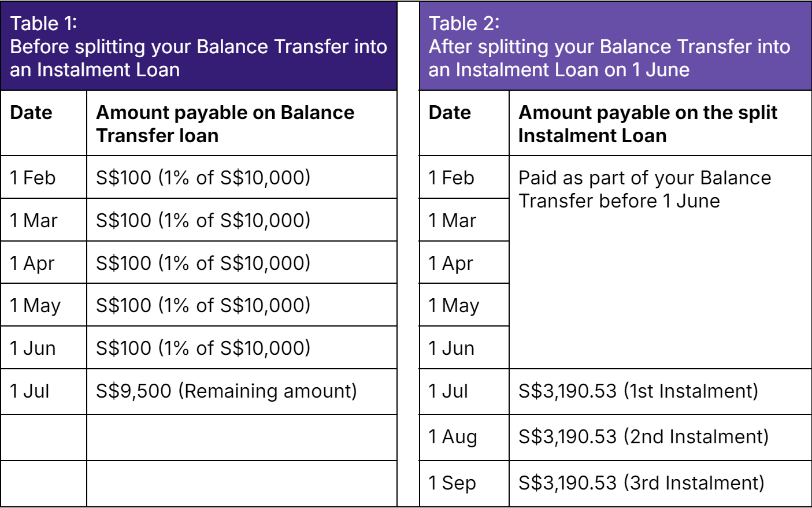Click the 1 Sep date cell
Viewport: 812px width, 508px height.
tap(464, 484)
